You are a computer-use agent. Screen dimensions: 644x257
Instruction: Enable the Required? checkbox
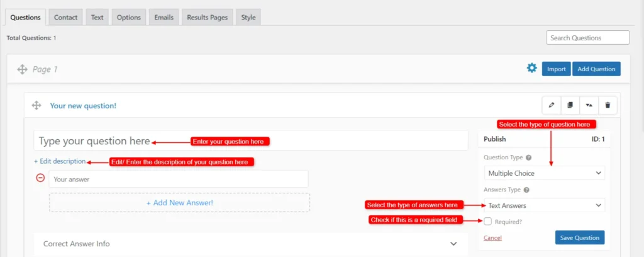pyautogui.click(x=488, y=221)
